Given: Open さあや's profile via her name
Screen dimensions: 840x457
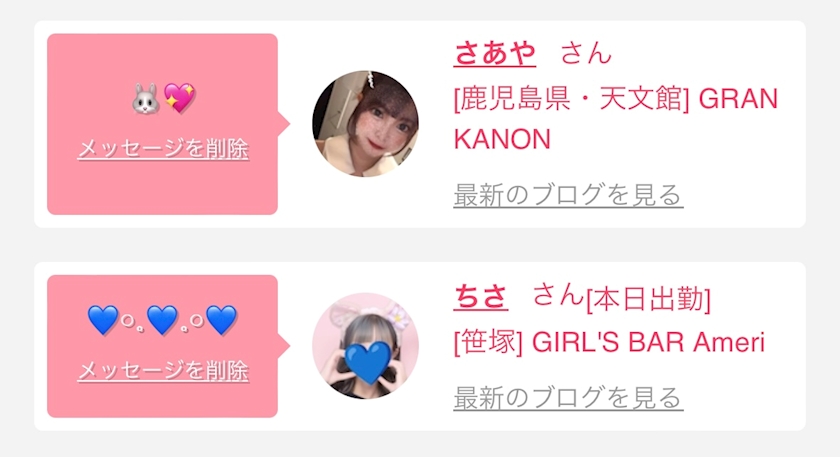Looking at the screenshot, I should pyautogui.click(x=494, y=54).
